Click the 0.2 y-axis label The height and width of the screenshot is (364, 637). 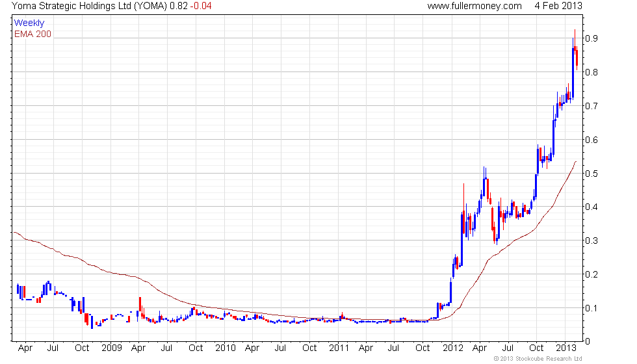click(x=591, y=274)
